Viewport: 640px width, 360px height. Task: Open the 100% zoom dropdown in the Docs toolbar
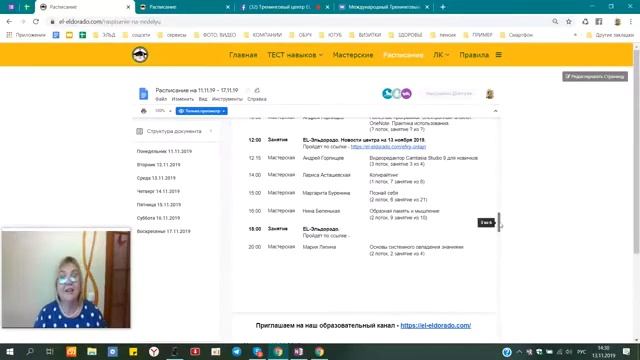(163, 111)
